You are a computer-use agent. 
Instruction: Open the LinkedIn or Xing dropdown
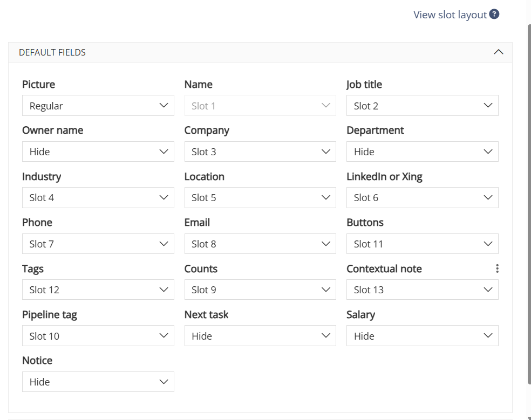coord(423,198)
